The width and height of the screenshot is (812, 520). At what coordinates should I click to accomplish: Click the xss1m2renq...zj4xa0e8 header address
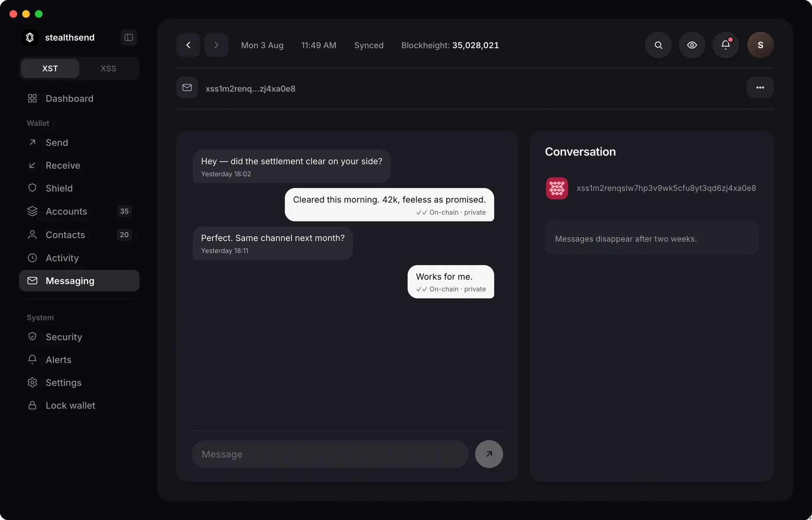coord(251,89)
